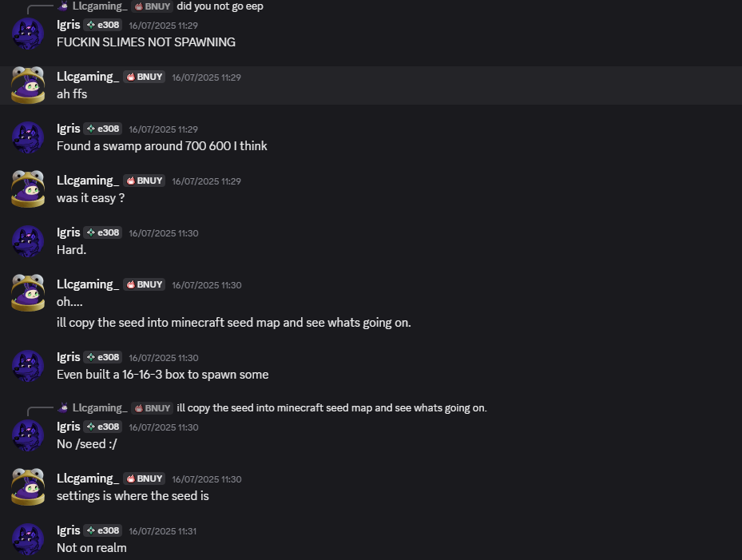Click Llcgaming_'s avatar beside "settings is where the seed is"
The image size is (742, 560).
pyautogui.click(x=28, y=487)
